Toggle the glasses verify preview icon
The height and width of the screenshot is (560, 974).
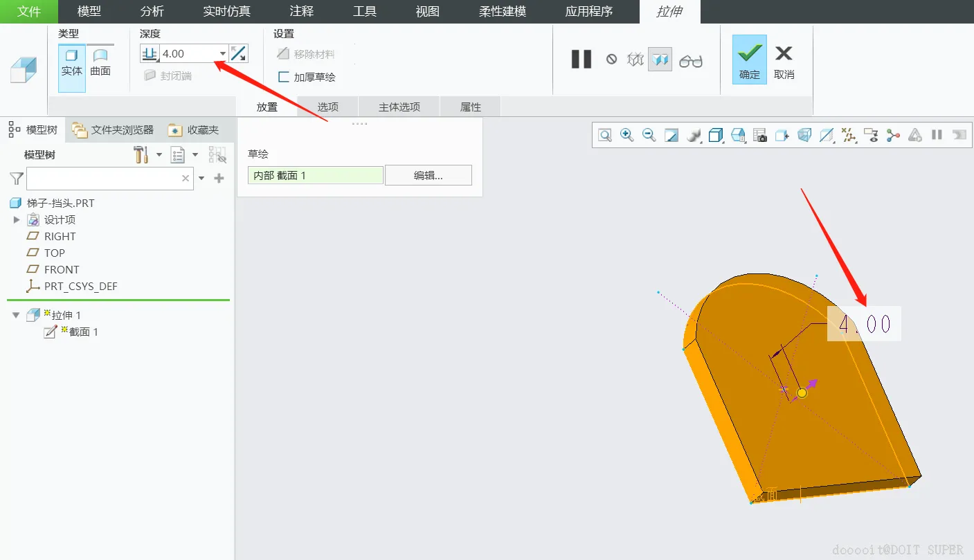pyautogui.click(x=690, y=61)
